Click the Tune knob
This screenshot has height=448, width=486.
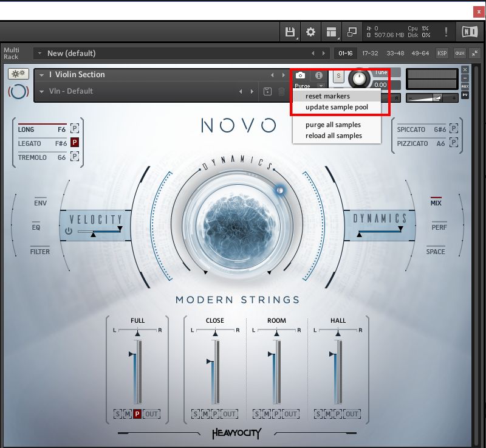pos(359,79)
